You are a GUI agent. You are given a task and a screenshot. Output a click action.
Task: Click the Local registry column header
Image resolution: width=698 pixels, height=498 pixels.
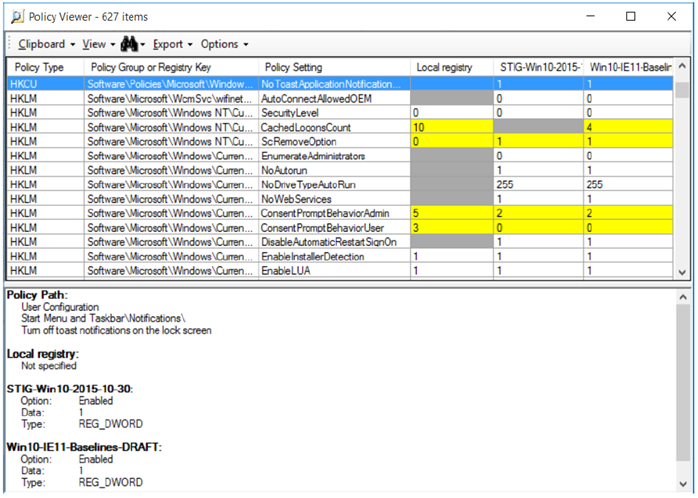click(451, 67)
